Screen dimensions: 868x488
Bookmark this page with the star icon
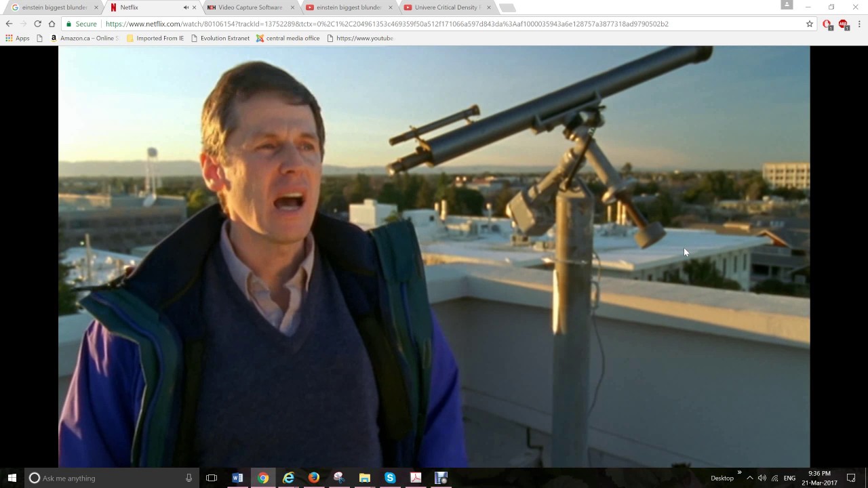(810, 24)
